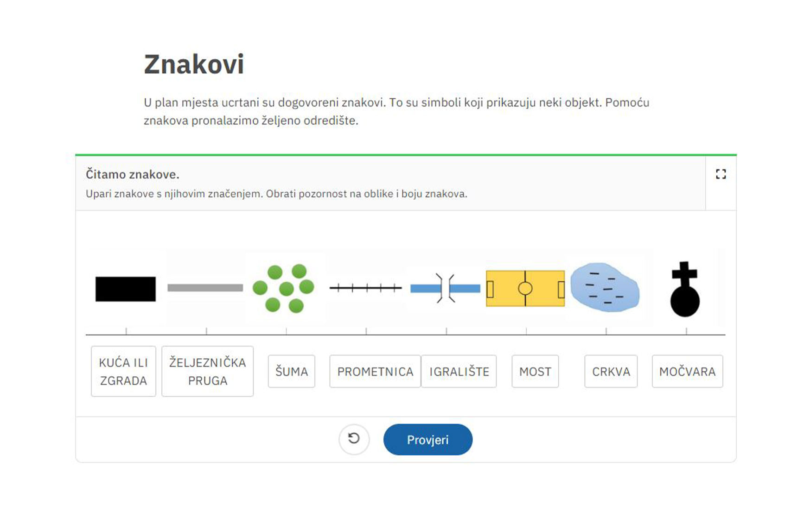Select the gray road line symbol
810x532 pixels.
(x=205, y=288)
